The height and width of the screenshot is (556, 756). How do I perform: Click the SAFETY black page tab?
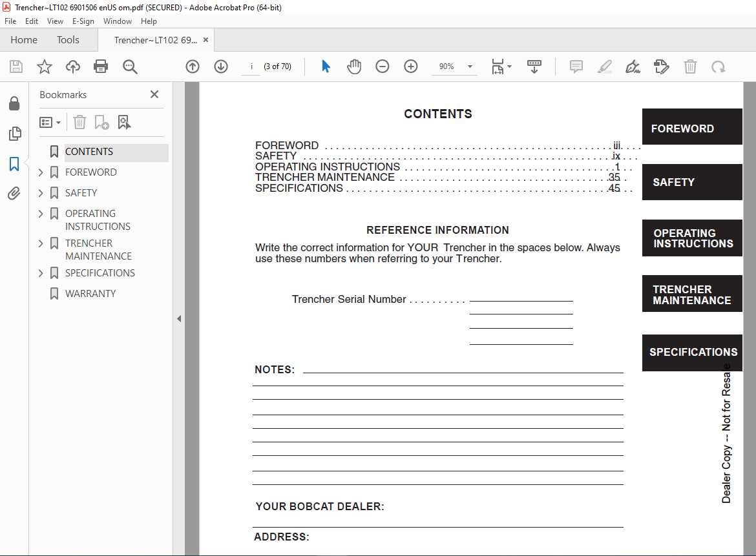692,182
